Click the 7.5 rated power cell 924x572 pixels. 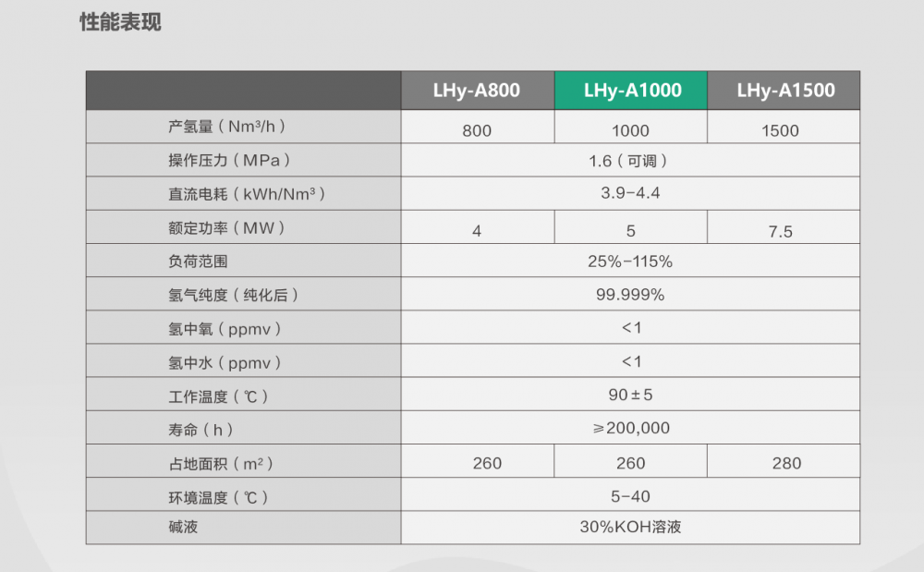[780, 232]
